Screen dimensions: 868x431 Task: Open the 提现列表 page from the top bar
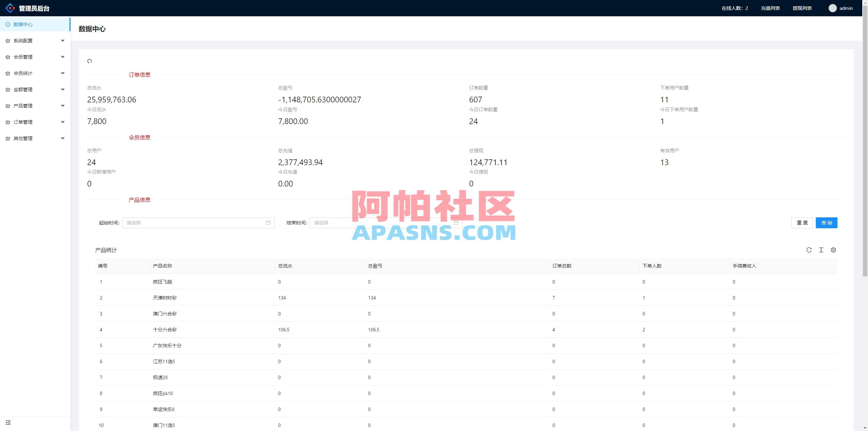pos(802,8)
